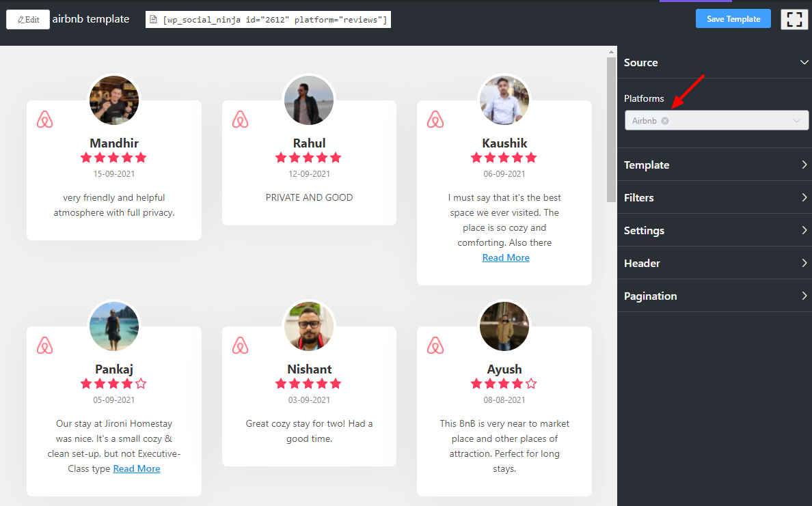Click the Airbnb logo on Mandhir's review card
Image resolution: width=812 pixels, height=506 pixels.
(45, 119)
